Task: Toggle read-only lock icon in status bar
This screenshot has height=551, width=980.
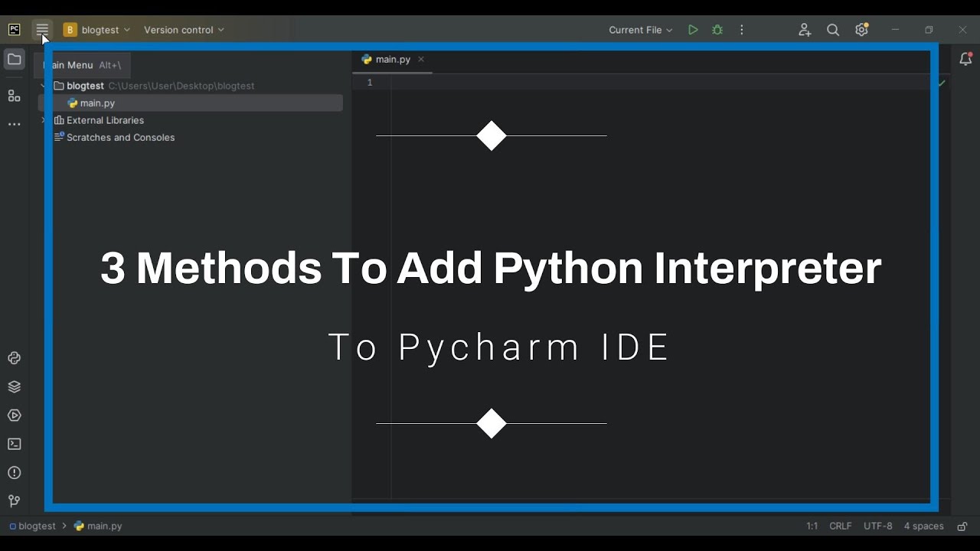Action: (x=962, y=527)
